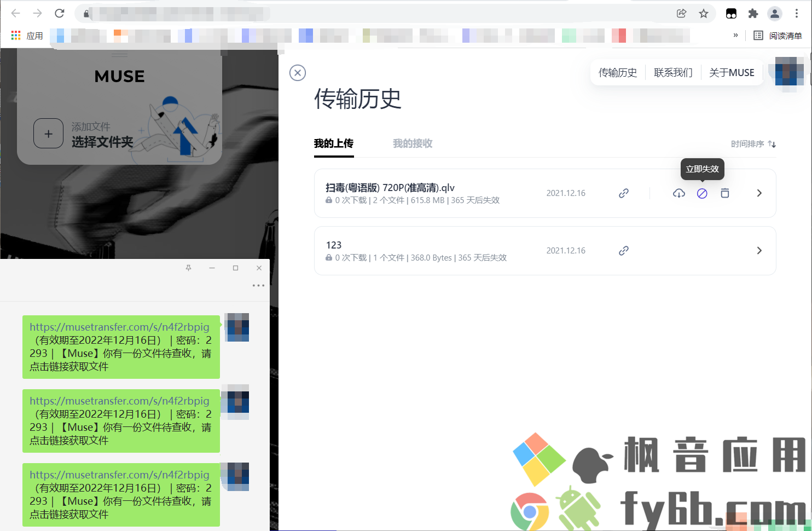Image resolution: width=812 pixels, height=531 pixels.
Task: Copy link for the 123 transfer
Action: 624,251
